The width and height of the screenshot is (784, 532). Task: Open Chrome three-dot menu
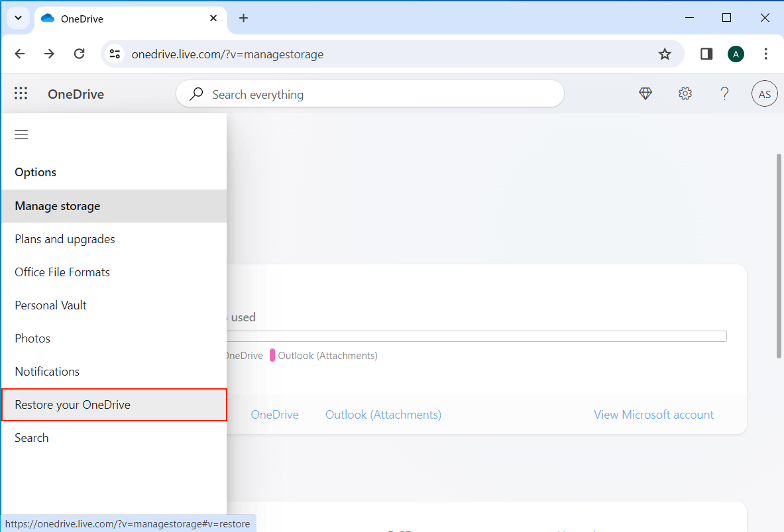tap(765, 54)
